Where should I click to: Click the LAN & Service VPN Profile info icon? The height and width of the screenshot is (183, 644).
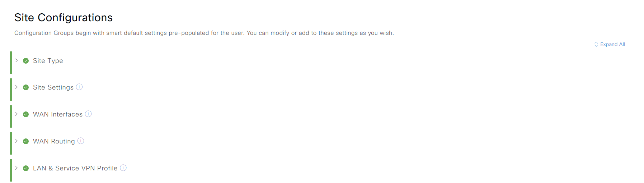point(123,168)
